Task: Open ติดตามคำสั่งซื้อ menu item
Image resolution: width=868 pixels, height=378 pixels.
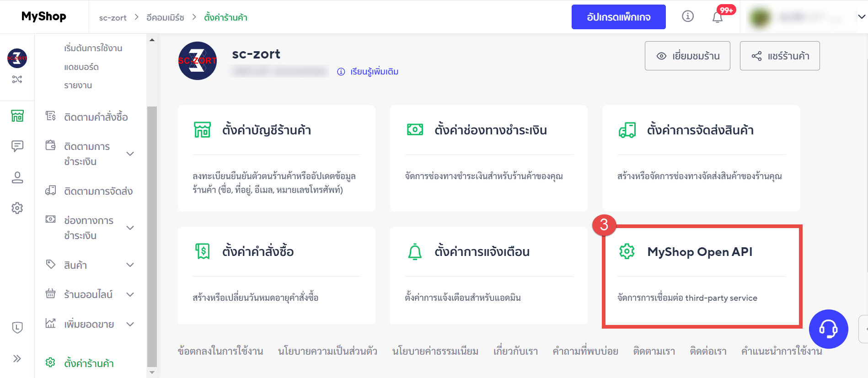Action: pyautogui.click(x=96, y=117)
